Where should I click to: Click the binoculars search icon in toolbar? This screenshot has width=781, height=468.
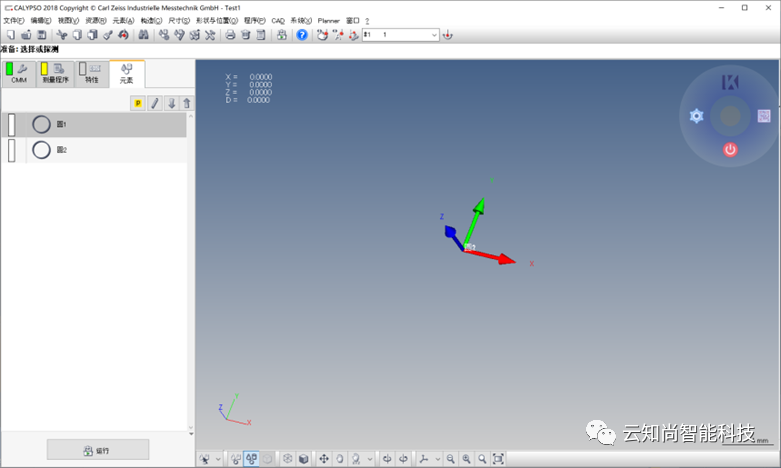coord(143,35)
